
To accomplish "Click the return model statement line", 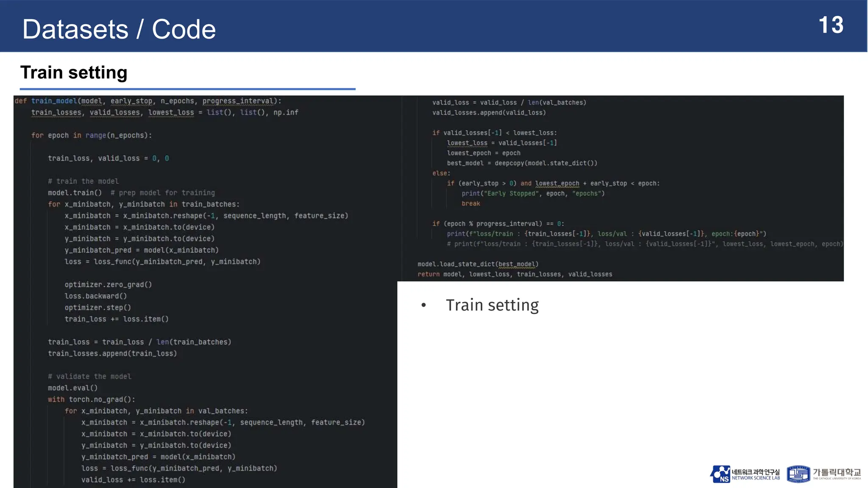I will (515, 274).
